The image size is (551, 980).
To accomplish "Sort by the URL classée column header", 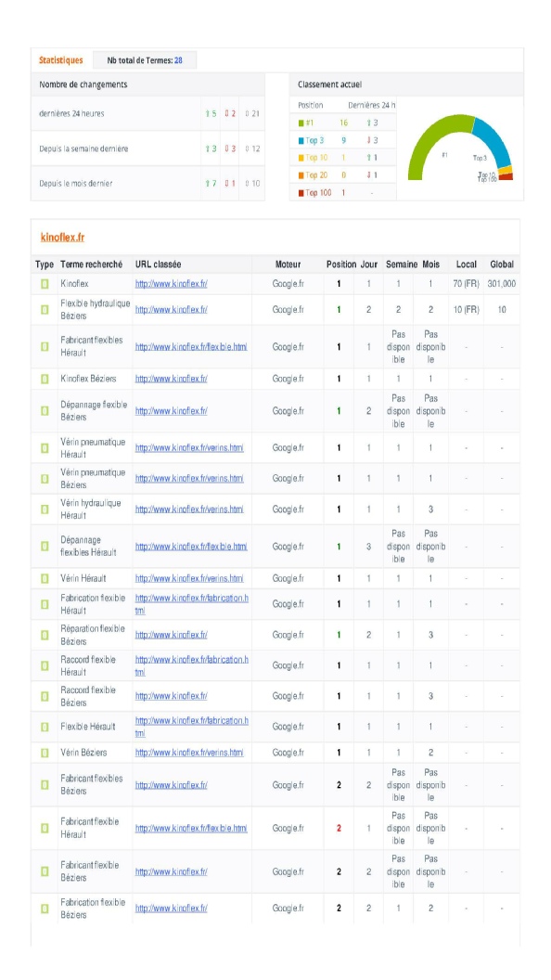I will click(158, 265).
